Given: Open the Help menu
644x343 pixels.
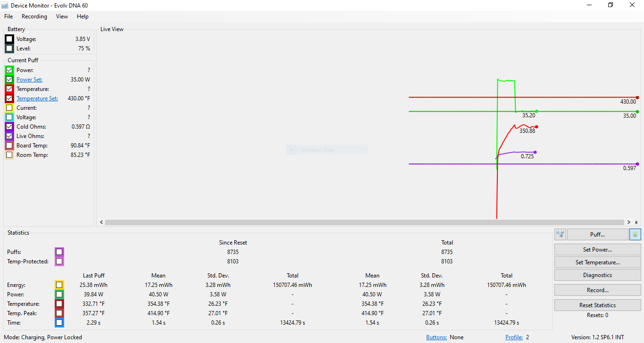Looking at the screenshot, I should tap(83, 16).
